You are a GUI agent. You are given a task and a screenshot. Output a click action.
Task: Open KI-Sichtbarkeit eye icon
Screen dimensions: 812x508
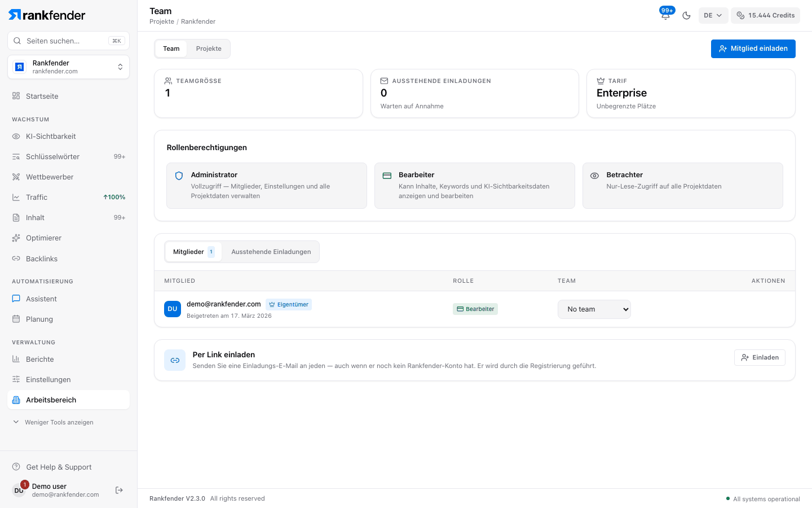(16, 136)
